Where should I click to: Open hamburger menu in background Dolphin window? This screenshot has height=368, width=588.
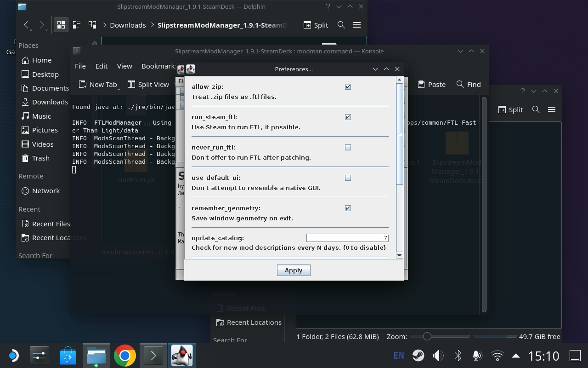coord(552,109)
